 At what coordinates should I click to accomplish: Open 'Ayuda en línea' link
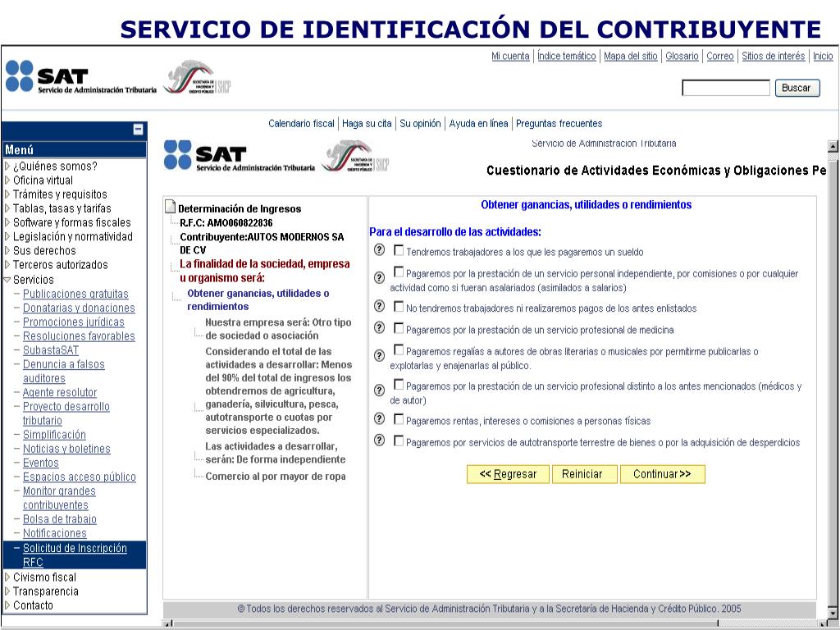[478, 124]
